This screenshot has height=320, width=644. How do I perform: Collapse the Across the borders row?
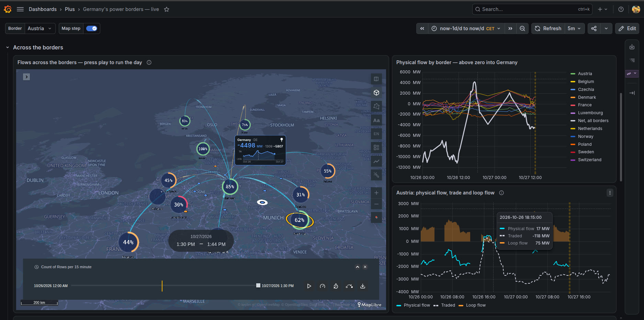pos(8,48)
